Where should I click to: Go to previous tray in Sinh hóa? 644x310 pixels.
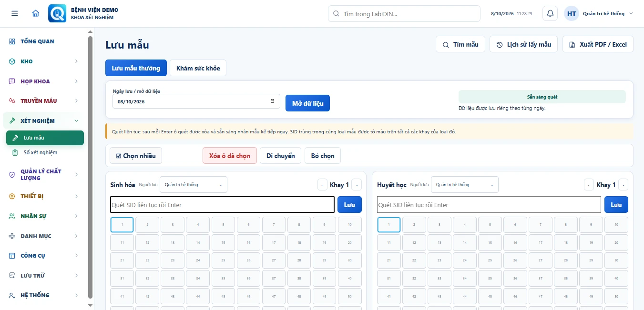[322, 185]
